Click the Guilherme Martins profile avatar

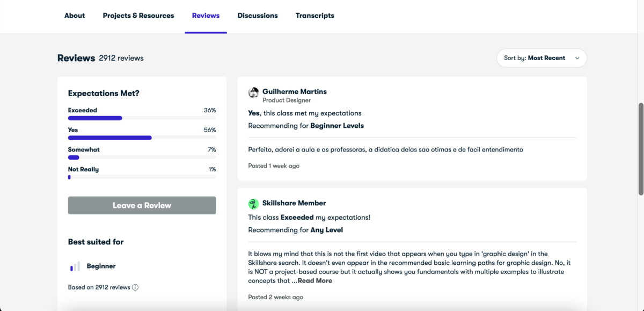(253, 92)
